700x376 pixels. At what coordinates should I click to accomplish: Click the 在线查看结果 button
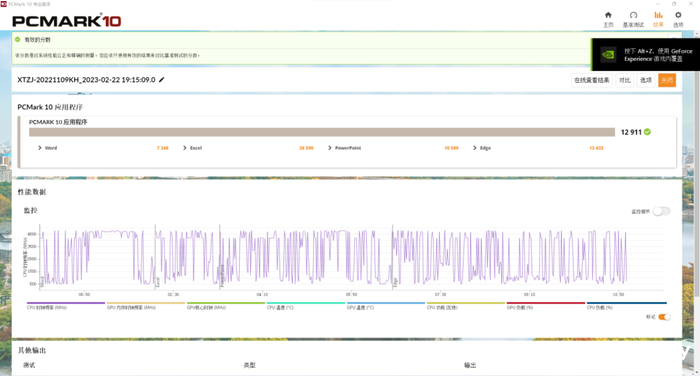592,80
